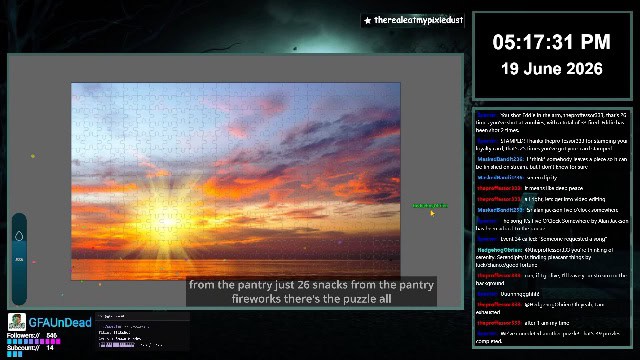Click the therealeatmypixiedust username banner
The image size is (640, 360).
(413, 20)
